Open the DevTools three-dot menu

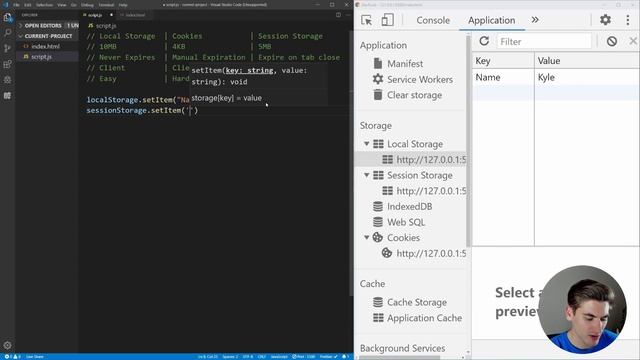pyautogui.click(x=628, y=20)
